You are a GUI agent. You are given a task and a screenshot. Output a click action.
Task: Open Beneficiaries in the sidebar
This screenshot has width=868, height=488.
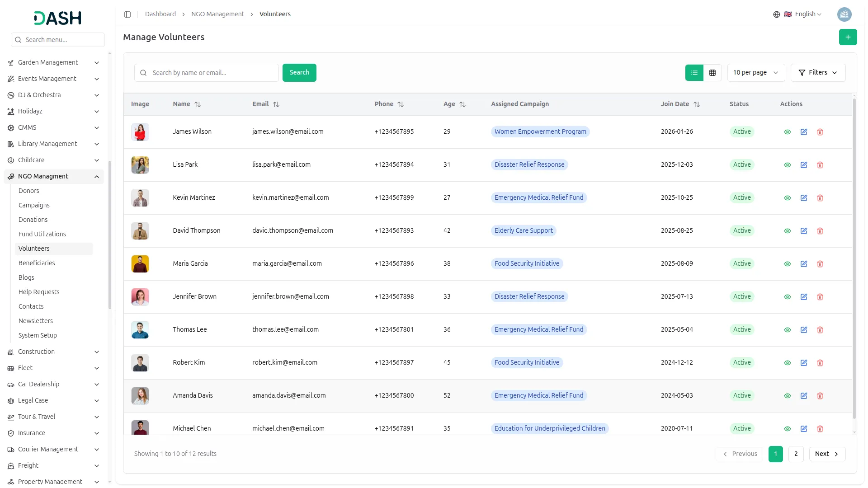click(37, 263)
